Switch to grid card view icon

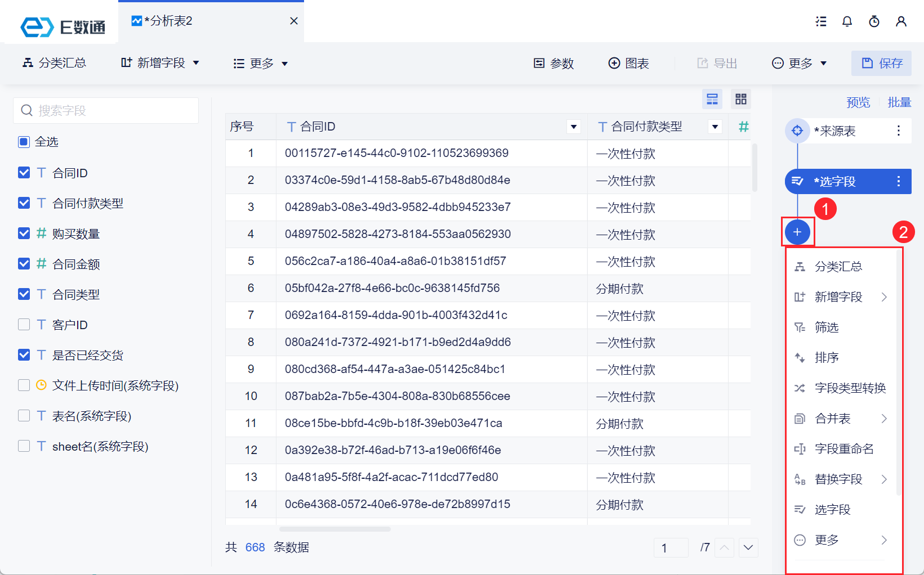click(x=741, y=99)
